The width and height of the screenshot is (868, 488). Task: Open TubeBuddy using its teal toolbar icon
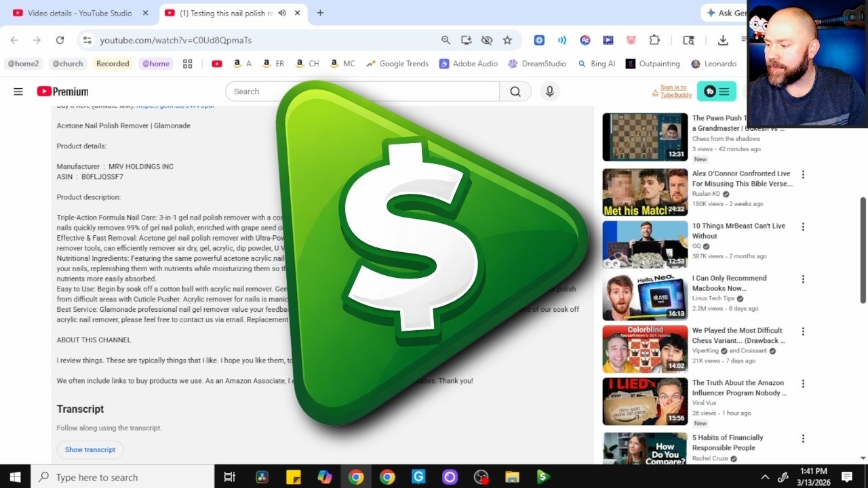[x=710, y=90]
